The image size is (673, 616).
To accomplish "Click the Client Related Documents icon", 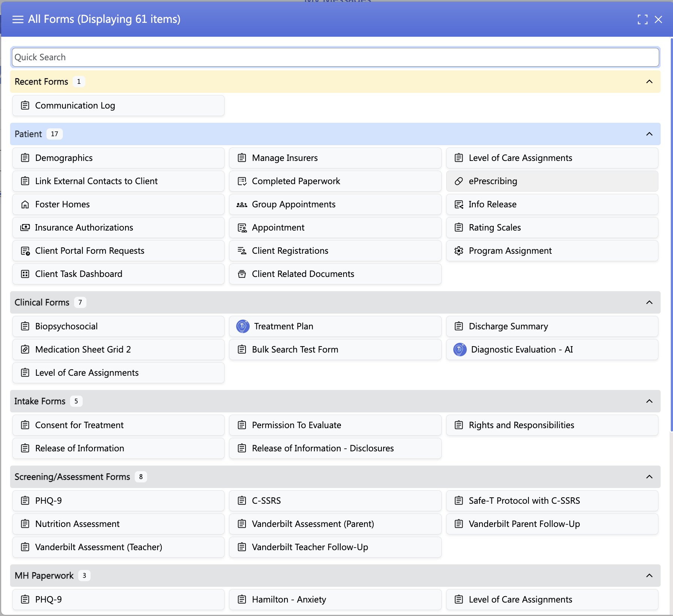I will tap(242, 274).
